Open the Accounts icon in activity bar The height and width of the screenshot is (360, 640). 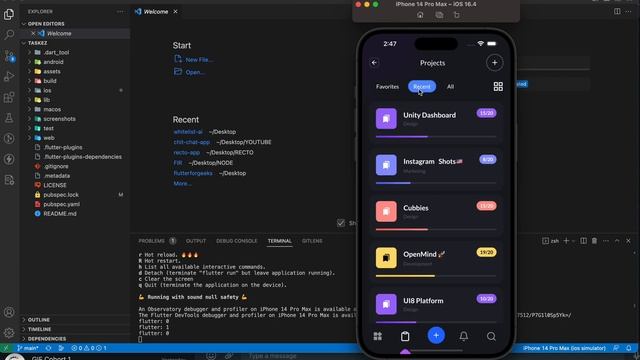[x=9, y=312]
